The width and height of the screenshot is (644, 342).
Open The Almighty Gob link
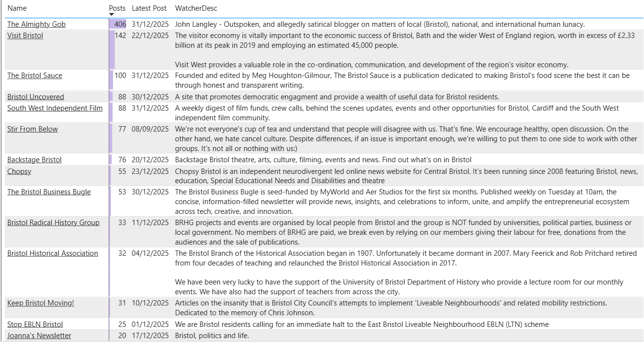point(36,24)
